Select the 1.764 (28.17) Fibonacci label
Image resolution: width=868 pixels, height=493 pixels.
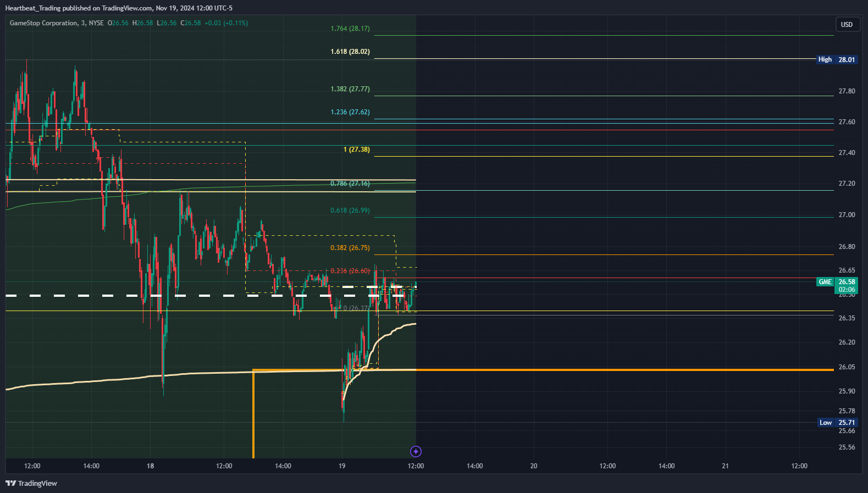[x=350, y=29]
